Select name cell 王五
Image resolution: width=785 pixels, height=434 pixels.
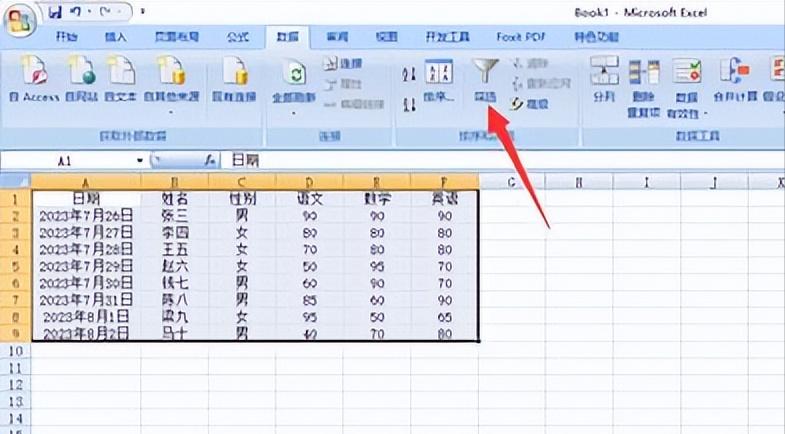click(175, 249)
